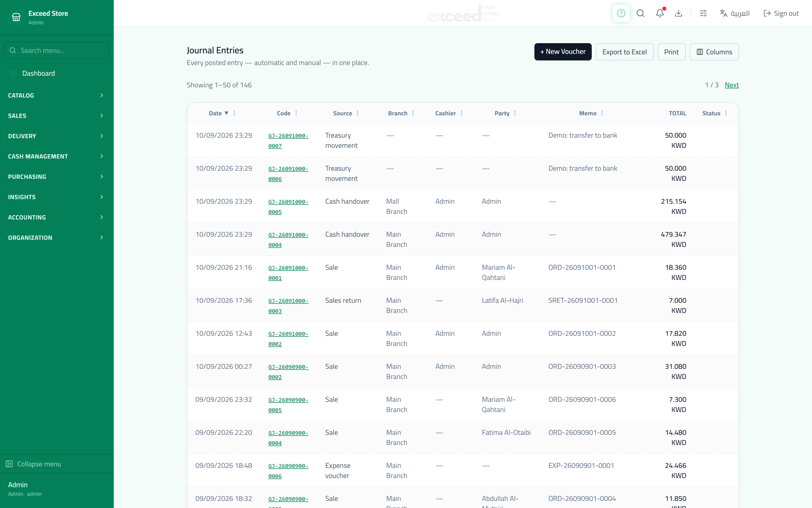
Task: Select memo SRET-26091001-0001
Action: coord(583,300)
